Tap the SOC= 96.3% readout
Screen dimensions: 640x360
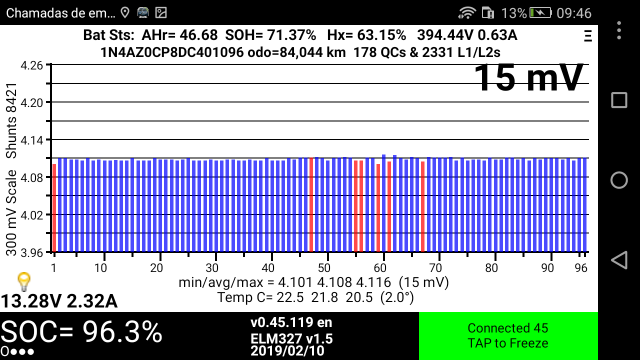tap(81, 331)
